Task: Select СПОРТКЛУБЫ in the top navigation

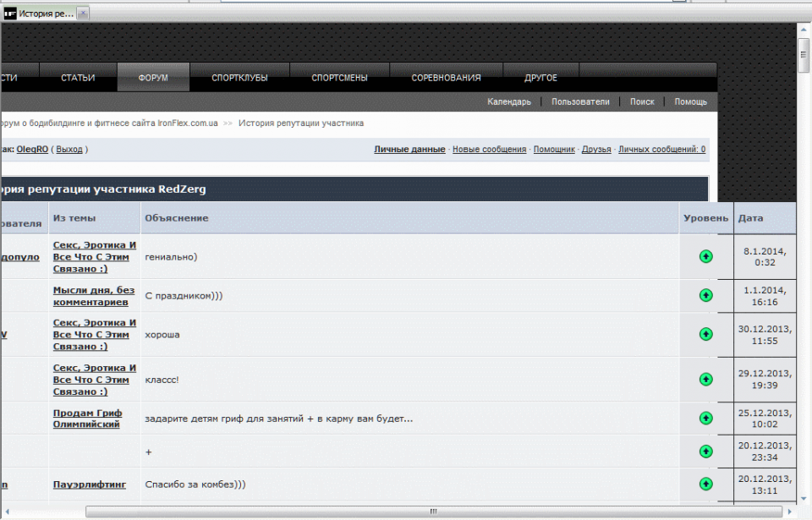Action: pos(239,78)
